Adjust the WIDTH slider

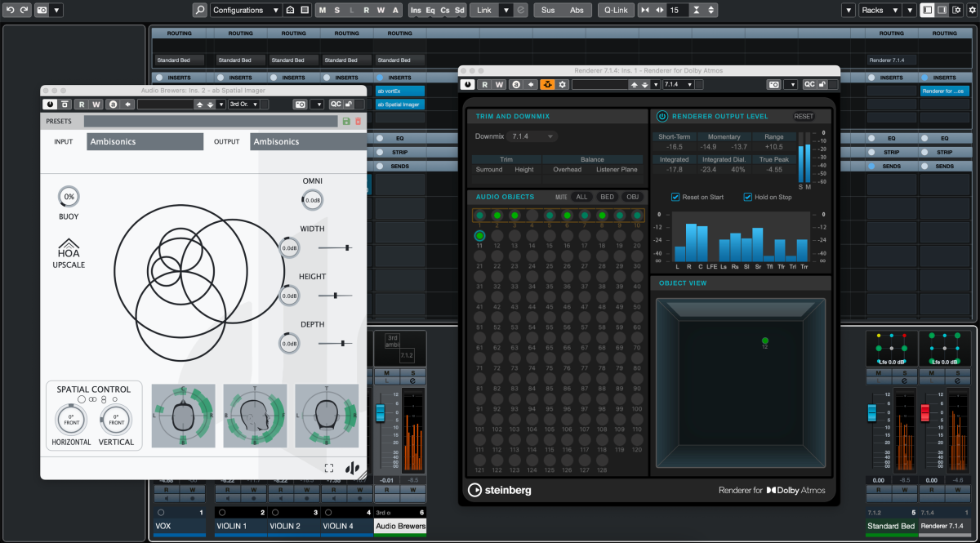point(335,247)
